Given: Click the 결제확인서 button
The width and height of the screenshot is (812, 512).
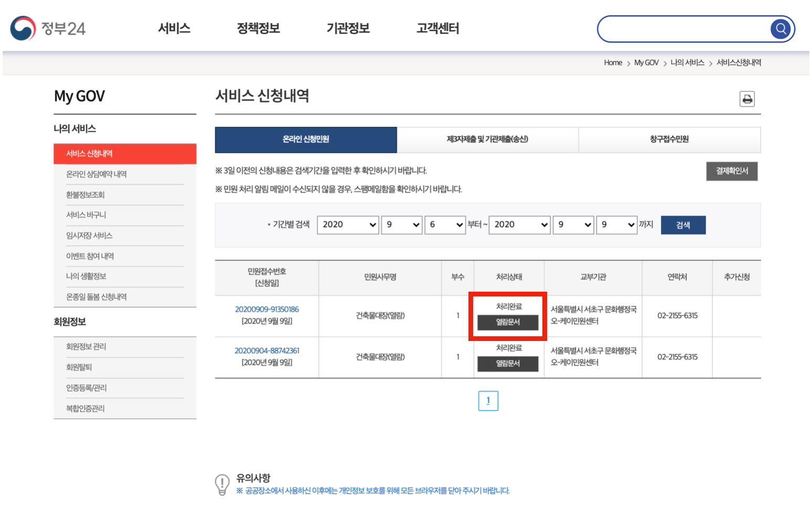Looking at the screenshot, I should pos(732,171).
